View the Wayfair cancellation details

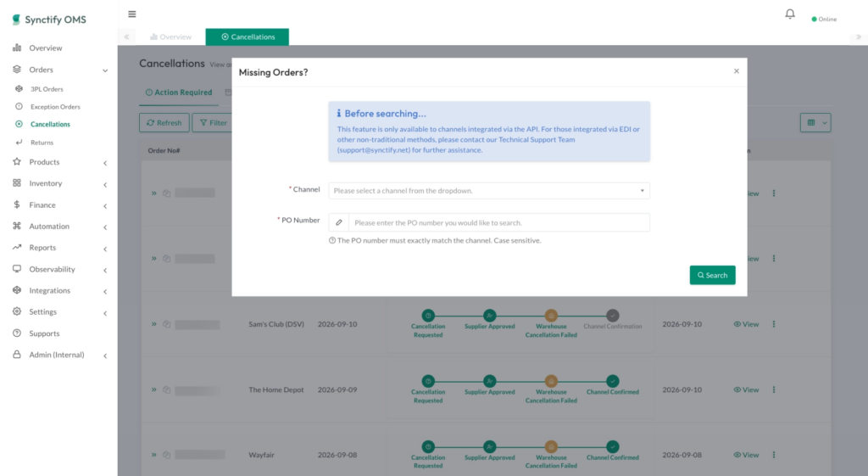pyautogui.click(x=746, y=455)
